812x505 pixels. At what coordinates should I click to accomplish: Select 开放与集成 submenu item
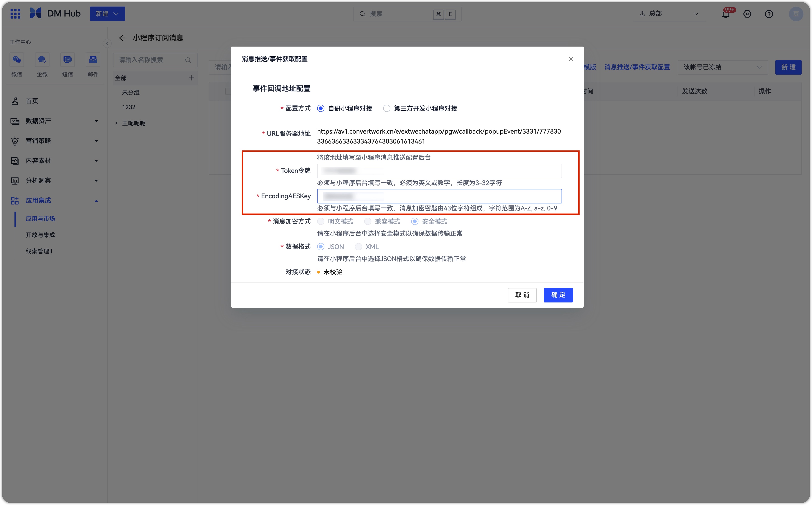tap(40, 235)
